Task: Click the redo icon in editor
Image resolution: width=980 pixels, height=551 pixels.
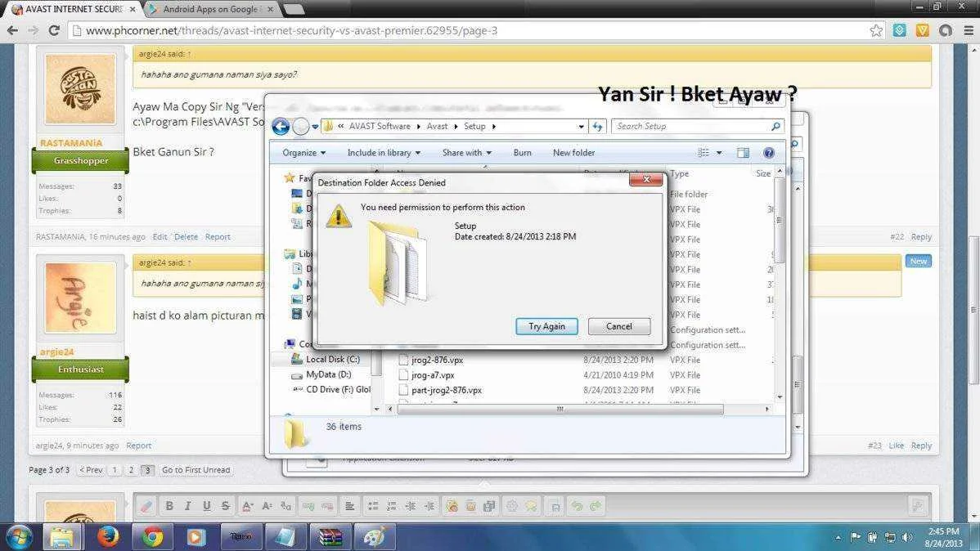Action: [595, 506]
